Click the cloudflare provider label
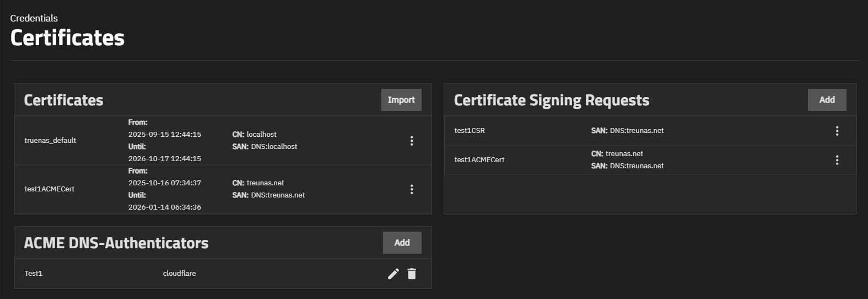The height and width of the screenshot is (299, 868). click(180, 274)
